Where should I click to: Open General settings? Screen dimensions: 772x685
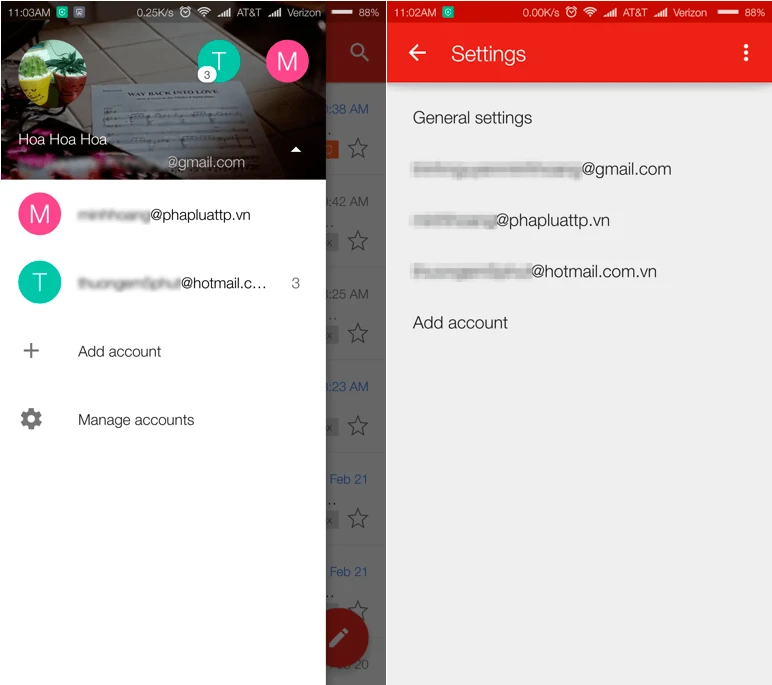[x=579, y=118]
